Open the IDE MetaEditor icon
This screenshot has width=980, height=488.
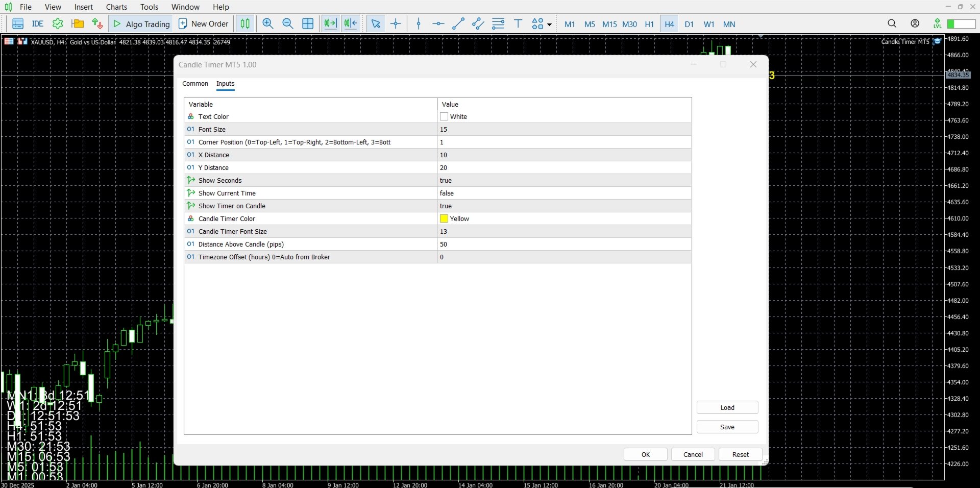point(38,24)
